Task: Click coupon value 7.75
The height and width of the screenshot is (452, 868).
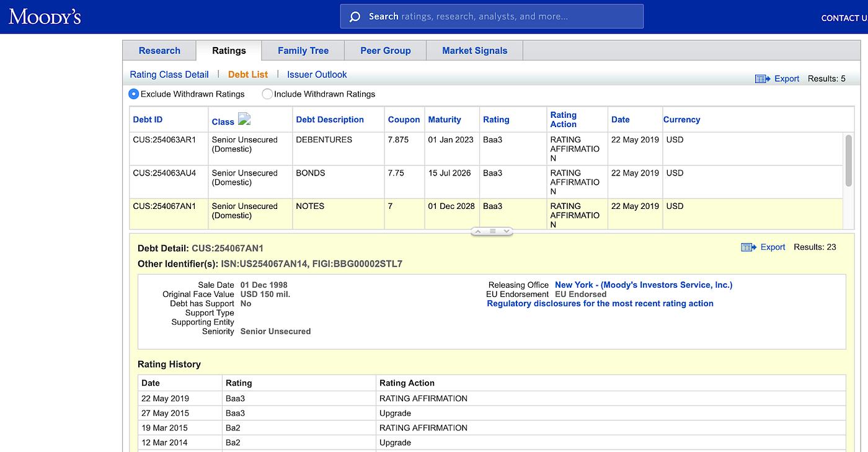Action: (x=396, y=174)
